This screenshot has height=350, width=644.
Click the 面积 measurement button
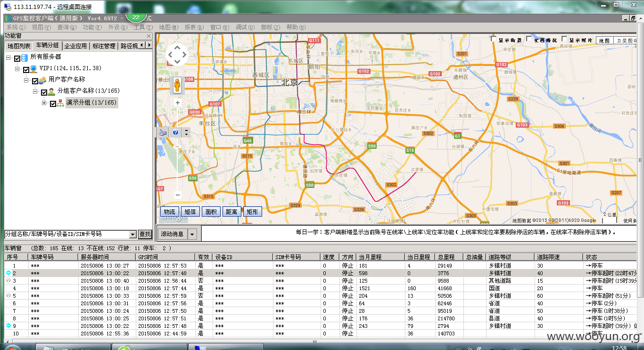click(x=211, y=212)
